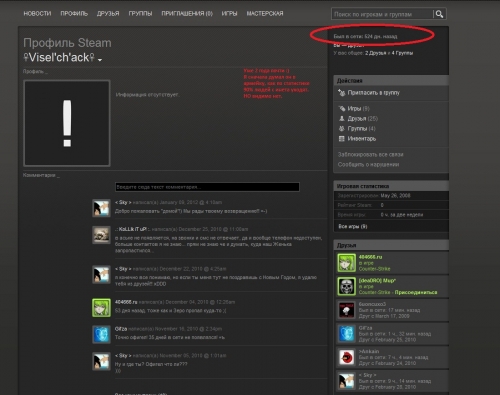Click the Группы (4) people icon

342,128
